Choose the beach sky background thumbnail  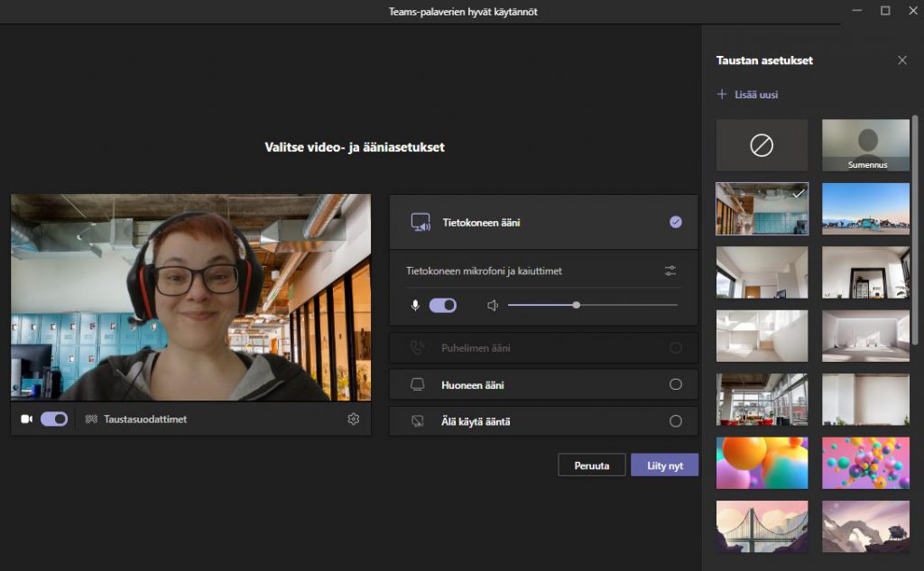[865, 208]
